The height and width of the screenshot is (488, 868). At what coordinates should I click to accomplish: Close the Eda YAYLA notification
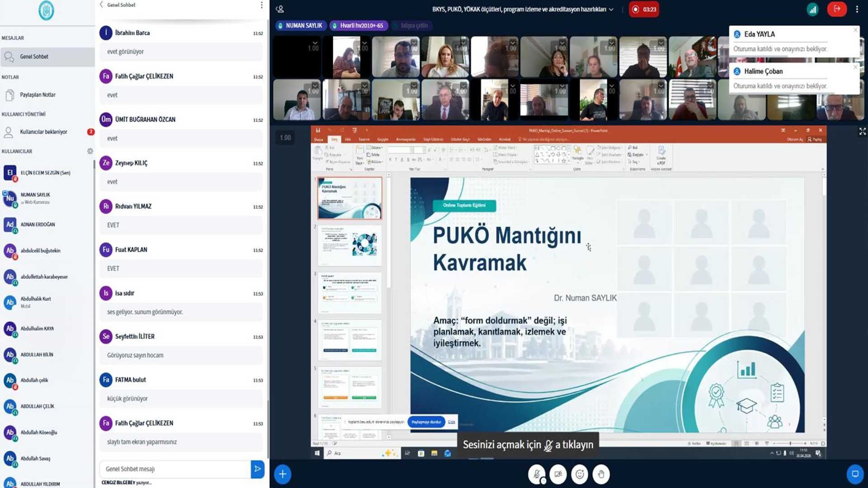tap(855, 30)
